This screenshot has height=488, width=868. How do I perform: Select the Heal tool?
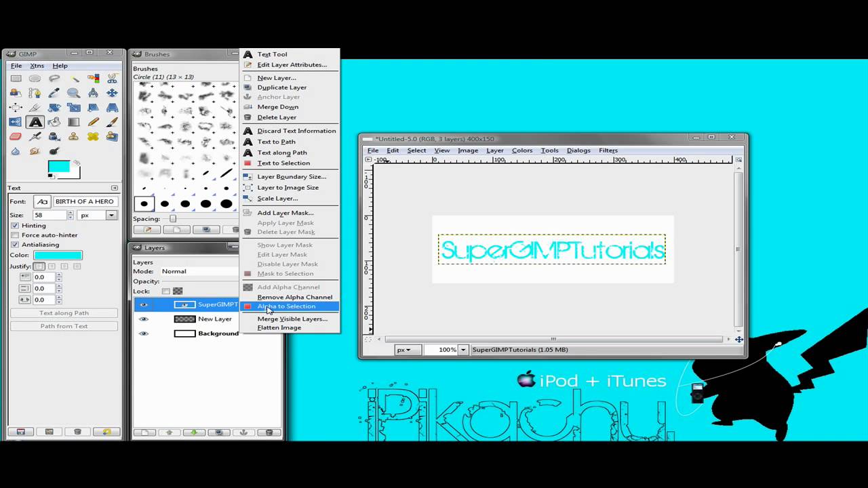pos(93,136)
